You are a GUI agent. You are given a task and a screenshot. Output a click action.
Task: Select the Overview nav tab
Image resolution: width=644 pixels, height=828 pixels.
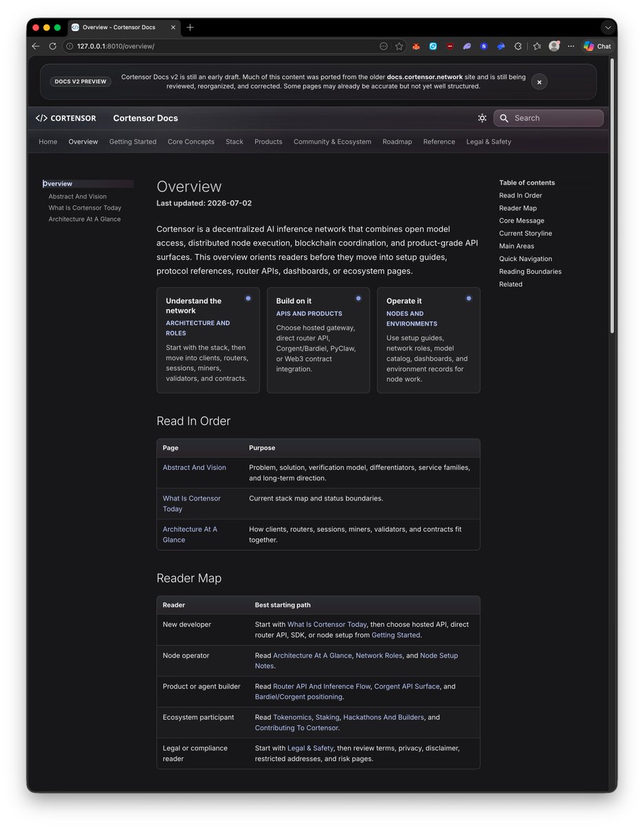[x=83, y=141]
